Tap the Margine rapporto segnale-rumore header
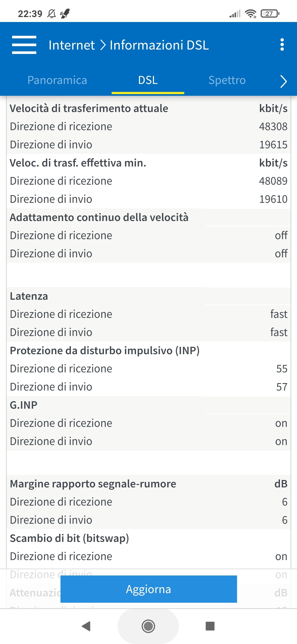Screen dimensions: 297x644 [93, 484]
